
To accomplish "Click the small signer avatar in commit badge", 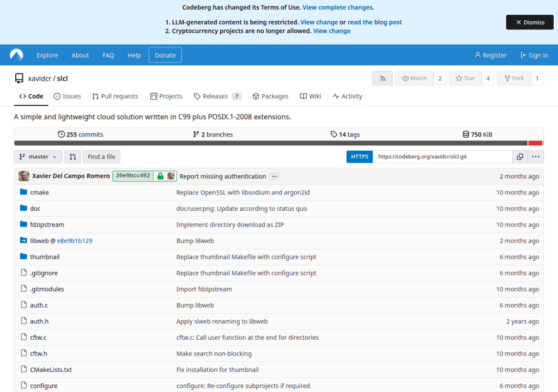I will point(171,176).
